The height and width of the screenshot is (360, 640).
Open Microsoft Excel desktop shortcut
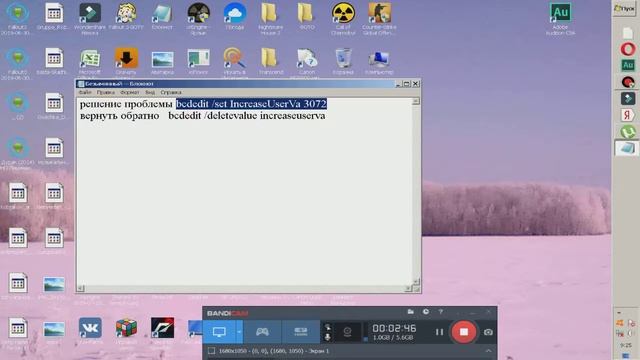[x=90, y=62]
